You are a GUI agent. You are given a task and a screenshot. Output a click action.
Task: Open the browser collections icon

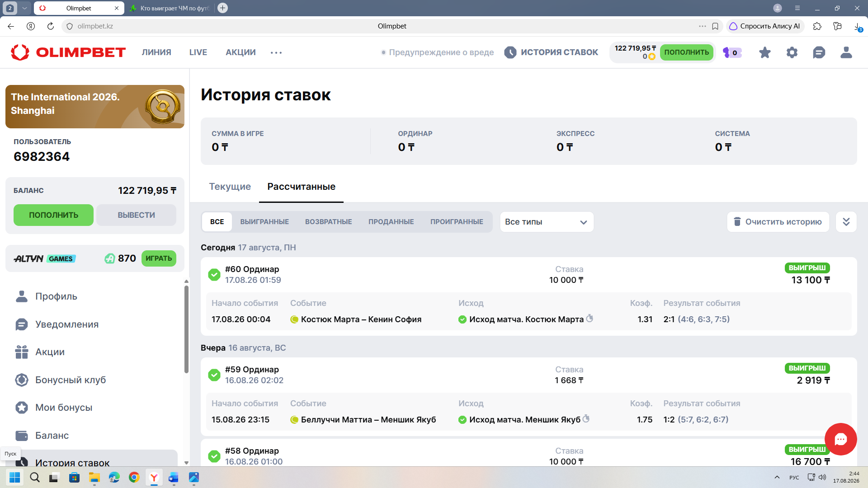point(837,26)
